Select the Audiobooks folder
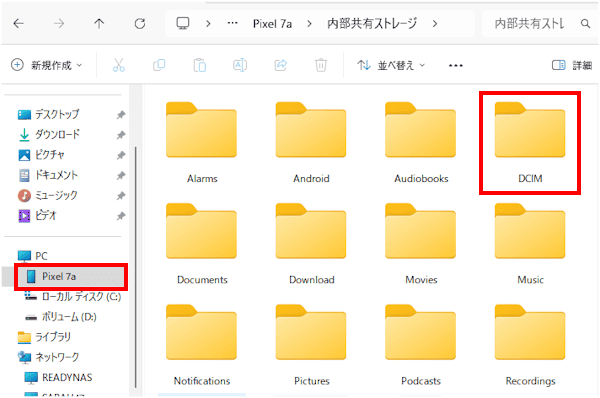The height and width of the screenshot is (398, 600). click(421, 143)
